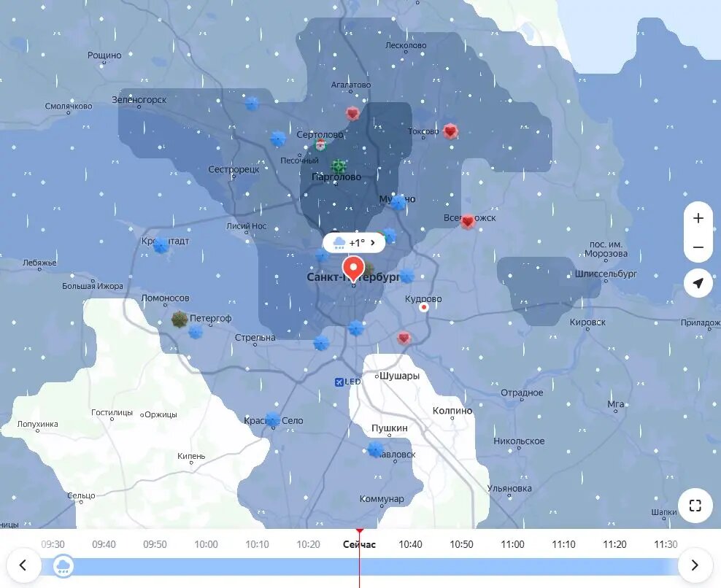The height and width of the screenshot is (588, 721).
Task: Click the blue snowflake marker at Мурино
Action: 398,202
